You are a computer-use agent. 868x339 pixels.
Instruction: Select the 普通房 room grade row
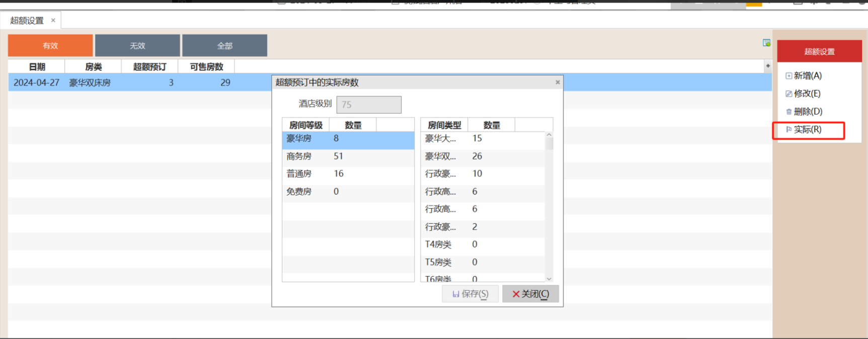(348, 174)
